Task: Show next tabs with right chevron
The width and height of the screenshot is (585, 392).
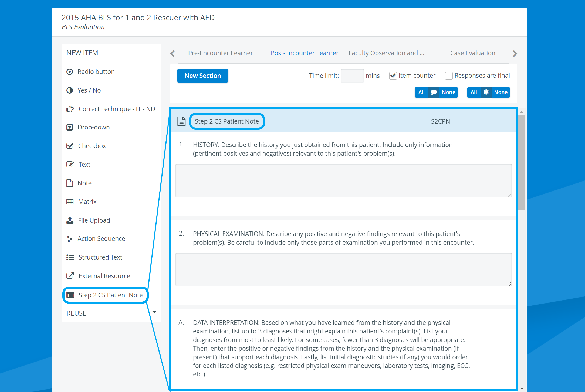Action: click(x=515, y=53)
